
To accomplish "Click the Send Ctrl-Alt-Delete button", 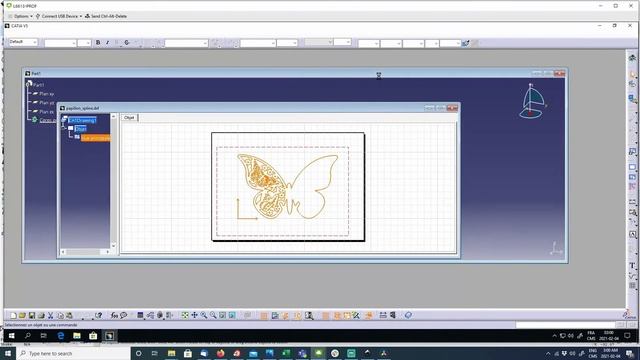I will click(x=106, y=16).
